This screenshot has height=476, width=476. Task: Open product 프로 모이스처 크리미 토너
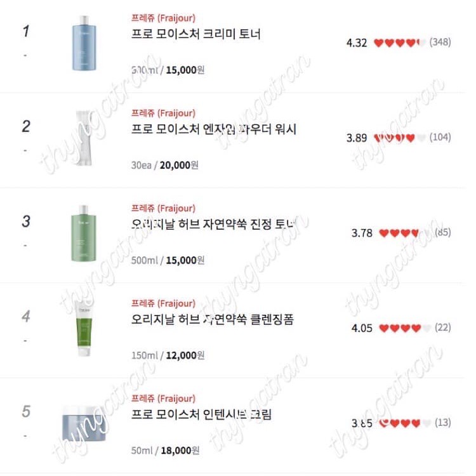coord(195,34)
